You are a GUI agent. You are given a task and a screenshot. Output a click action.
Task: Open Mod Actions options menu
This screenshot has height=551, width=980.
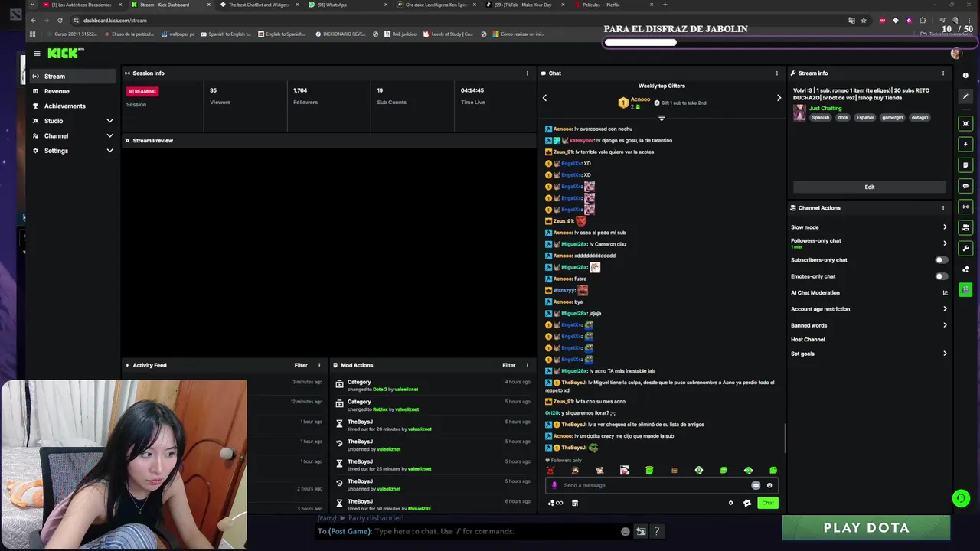click(527, 365)
